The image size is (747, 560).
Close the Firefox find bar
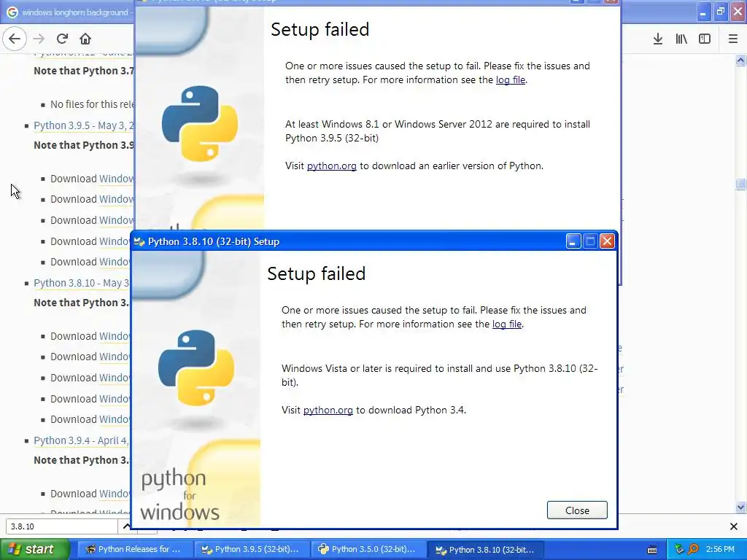(x=734, y=526)
